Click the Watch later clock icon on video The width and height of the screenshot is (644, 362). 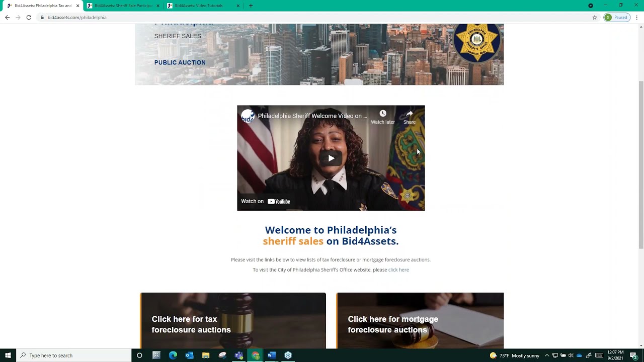[x=383, y=113]
